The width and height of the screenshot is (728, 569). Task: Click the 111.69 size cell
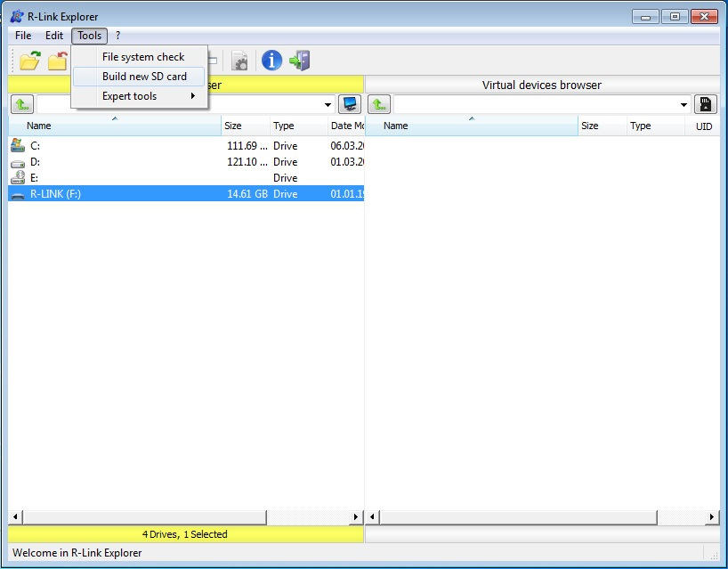click(x=247, y=146)
